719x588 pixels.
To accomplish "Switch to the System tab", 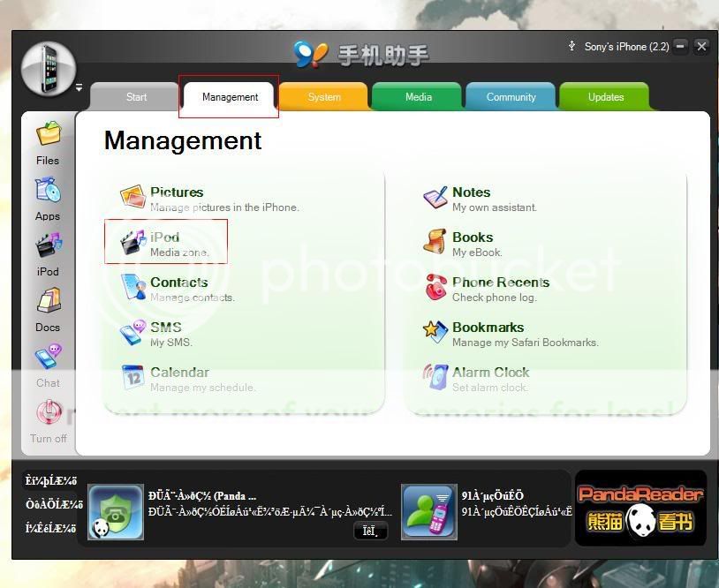I will (324, 97).
